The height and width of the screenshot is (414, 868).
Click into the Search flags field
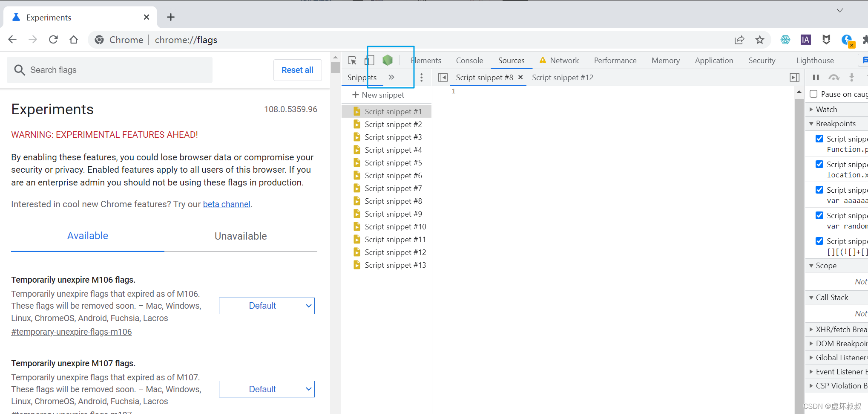tap(109, 70)
